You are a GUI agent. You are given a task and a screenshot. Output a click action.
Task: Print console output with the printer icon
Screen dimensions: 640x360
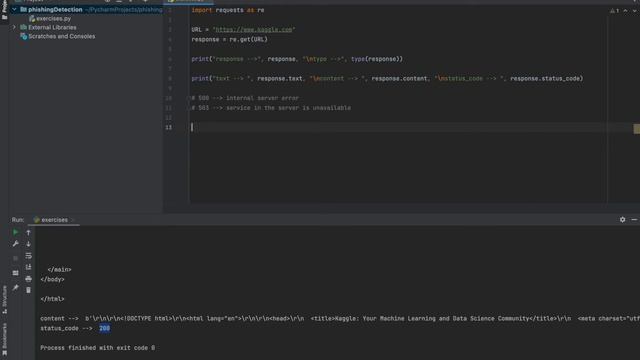[x=28, y=279]
